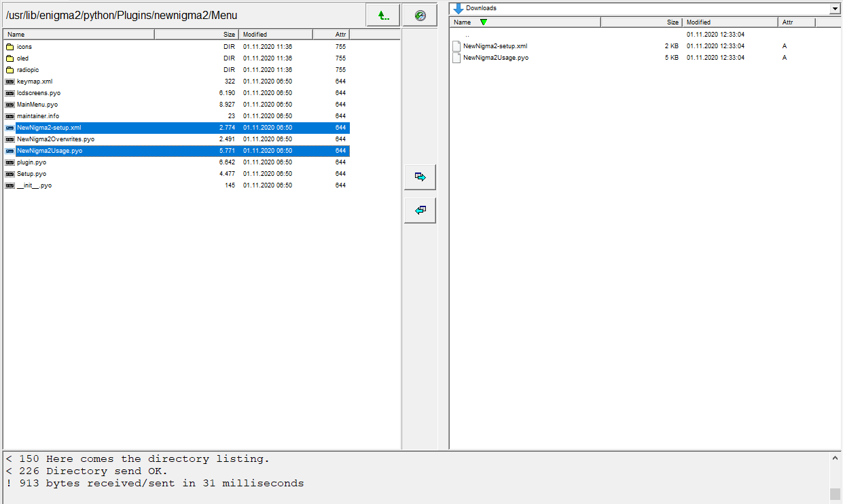The height and width of the screenshot is (504, 843).
Task: Select NewNigma2Overwrites.pyo file
Action: (56, 139)
